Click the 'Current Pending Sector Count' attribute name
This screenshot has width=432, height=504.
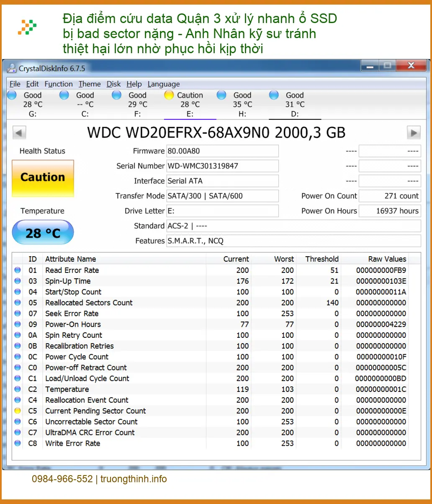coord(95,411)
